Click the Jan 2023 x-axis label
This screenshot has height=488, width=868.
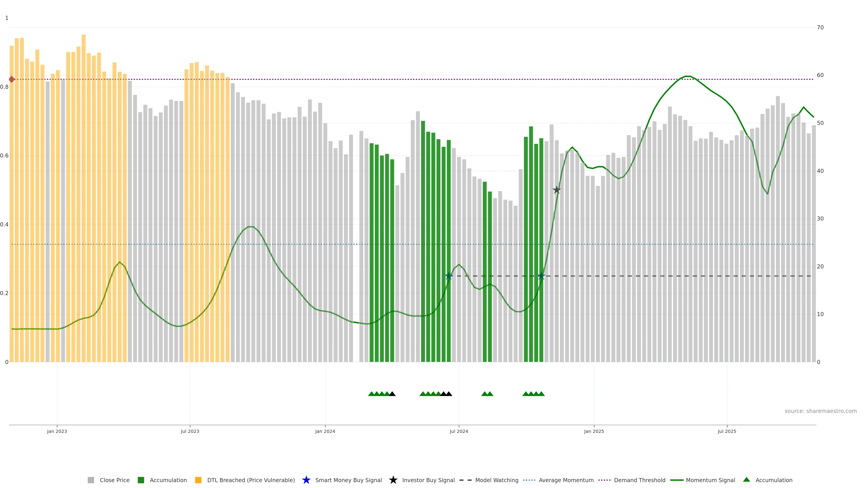pos(57,432)
